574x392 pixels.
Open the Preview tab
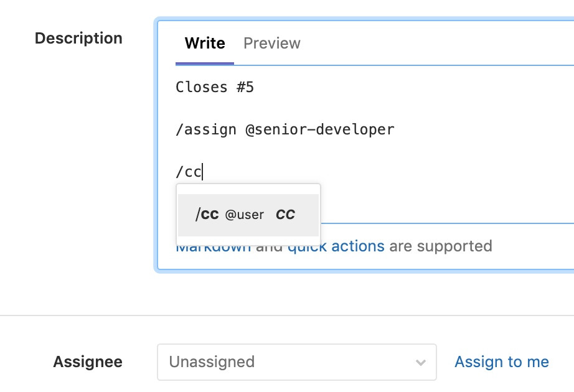pos(271,44)
